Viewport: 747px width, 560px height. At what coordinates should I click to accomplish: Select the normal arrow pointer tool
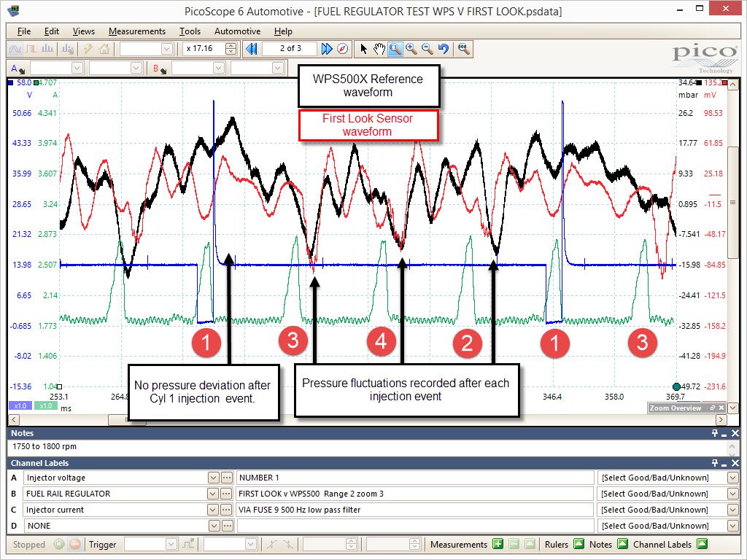tap(363, 49)
